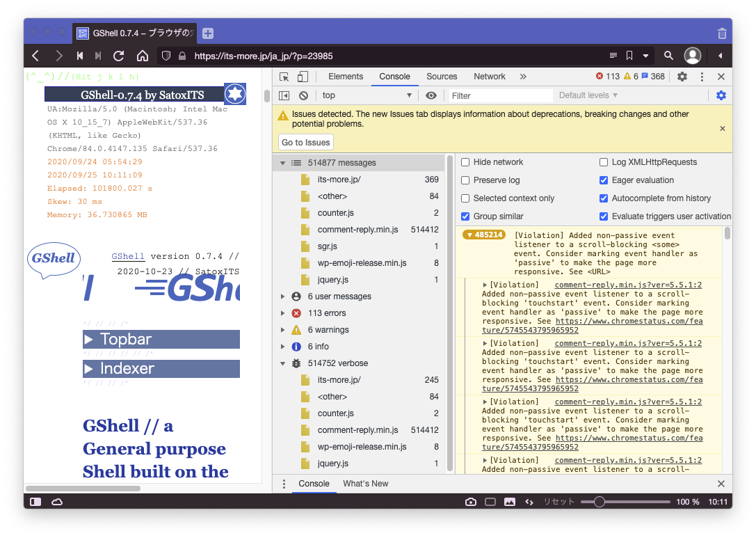
Task: Open the What's New drawer tab
Action: coord(365,484)
